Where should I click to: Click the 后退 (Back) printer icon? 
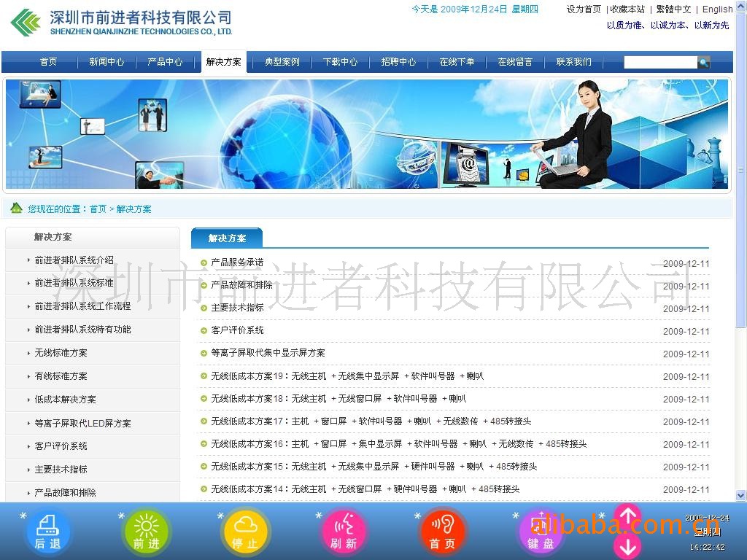pos(48,532)
